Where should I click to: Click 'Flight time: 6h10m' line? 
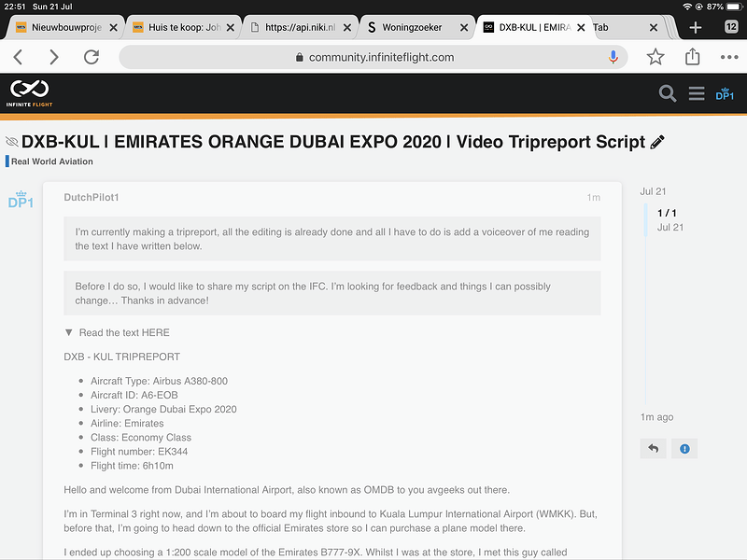point(132,466)
